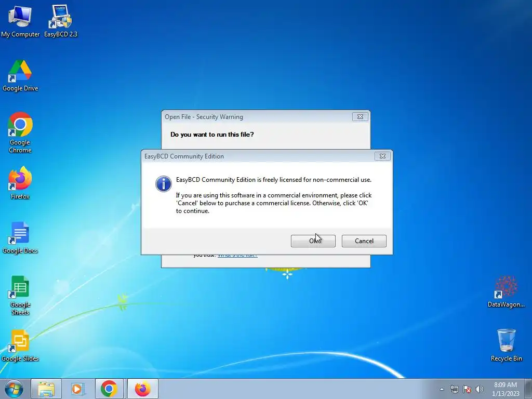Click Cancel to purchase a commercial license
532x399 pixels.
[x=364, y=241]
